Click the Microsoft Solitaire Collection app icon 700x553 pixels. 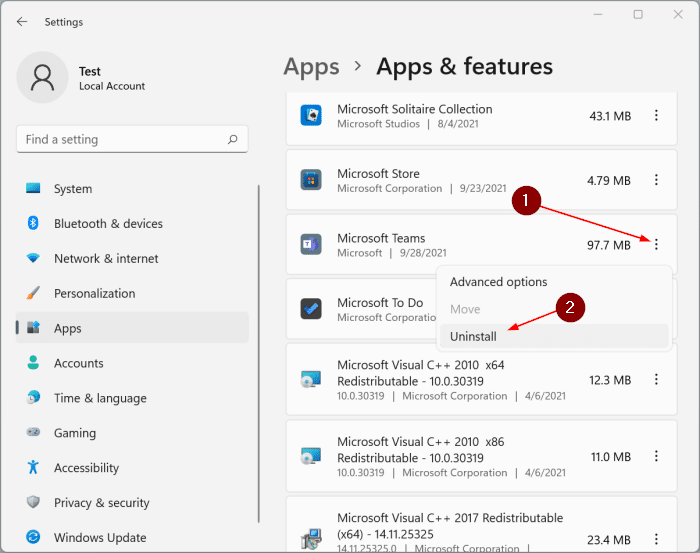click(x=311, y=115)
